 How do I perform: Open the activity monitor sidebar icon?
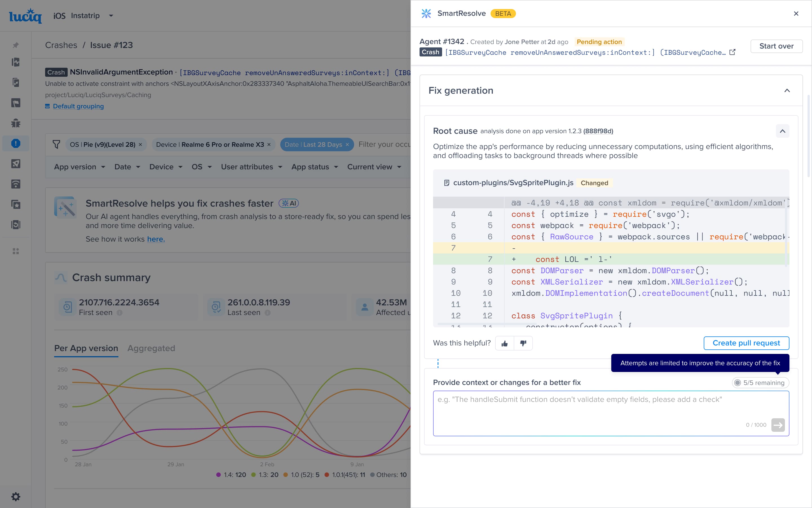16,62
